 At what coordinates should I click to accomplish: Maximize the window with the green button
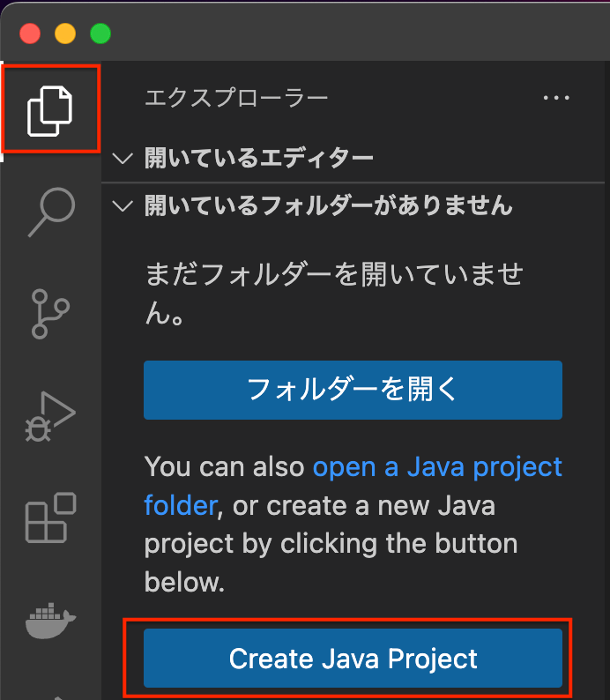coord(100,34)
